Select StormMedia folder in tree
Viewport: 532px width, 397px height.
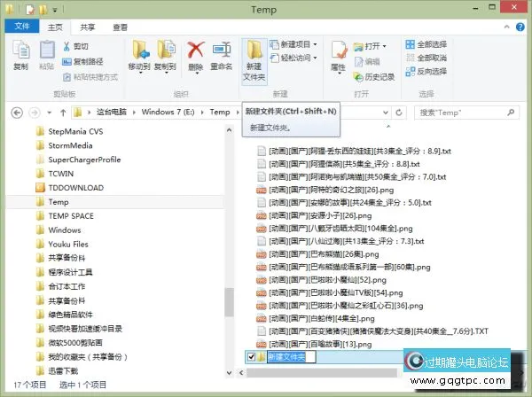[70, 145]
